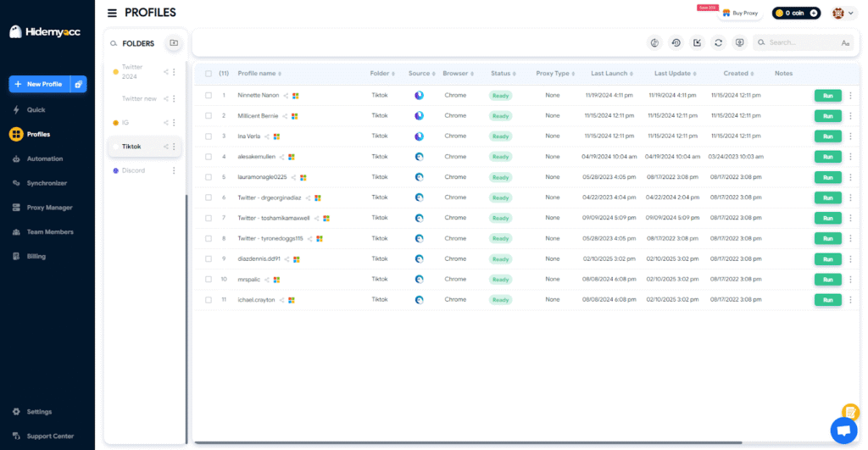Open Automation in the sidebar
Screen dimensions: 868x450
point(45,158)
